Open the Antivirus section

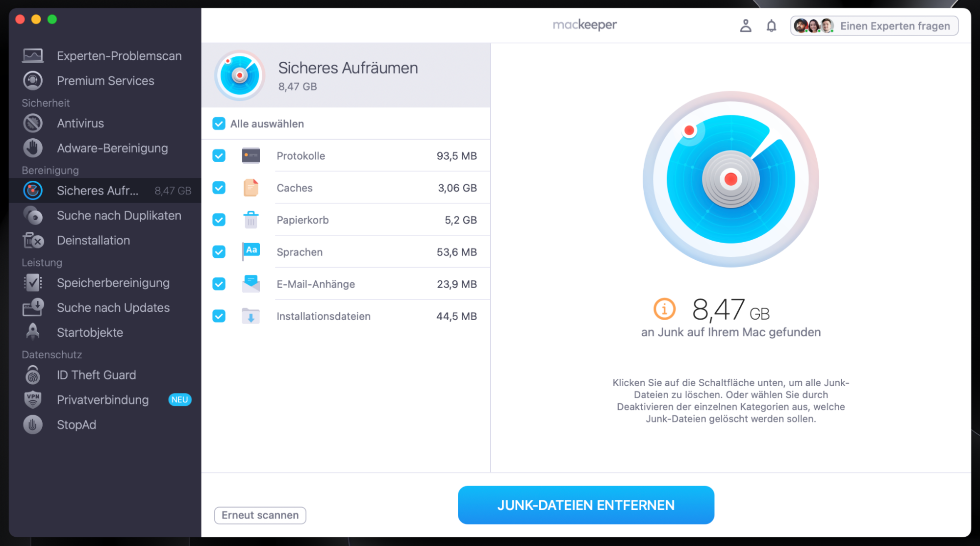click(80, 123)
